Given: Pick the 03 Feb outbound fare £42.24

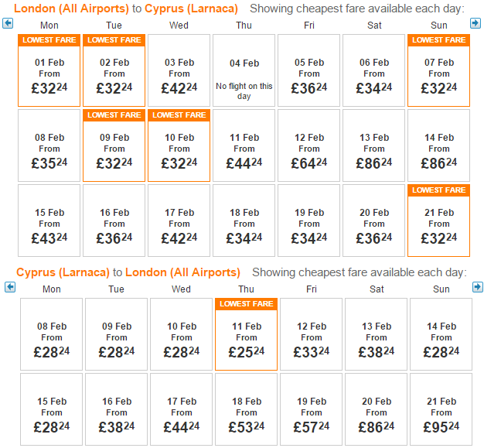Looking at the screenshot, I should tap(179, 70).
